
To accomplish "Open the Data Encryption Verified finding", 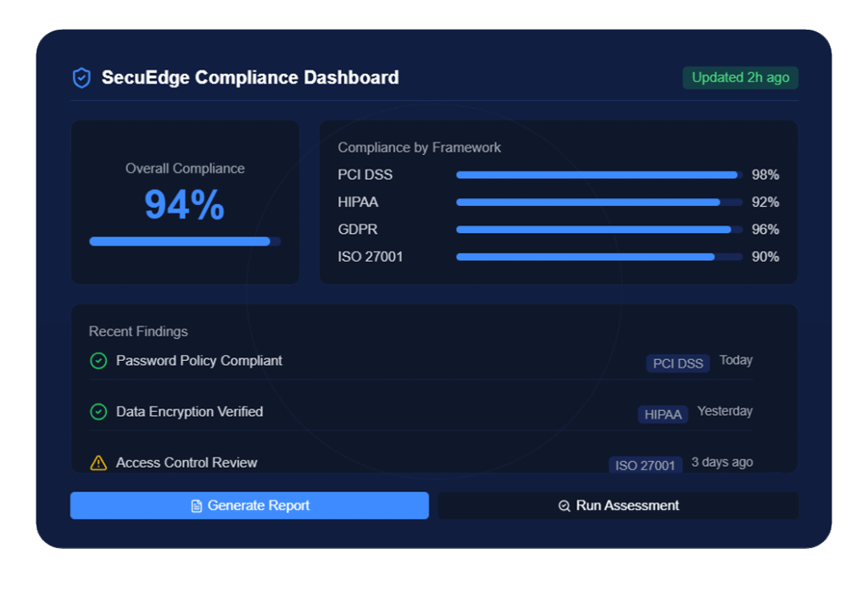I will (x=189, y=412).
